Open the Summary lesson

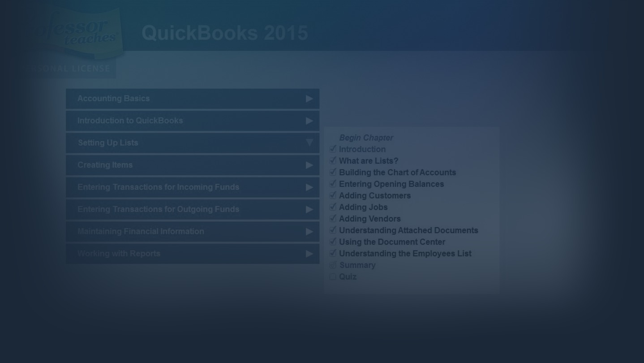point(357,265)
